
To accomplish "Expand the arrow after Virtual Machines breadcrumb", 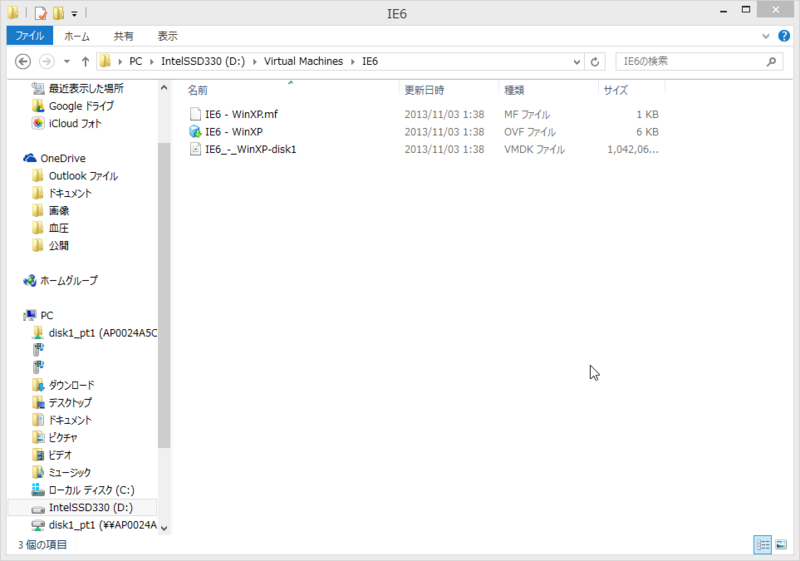I will point(353,62).
